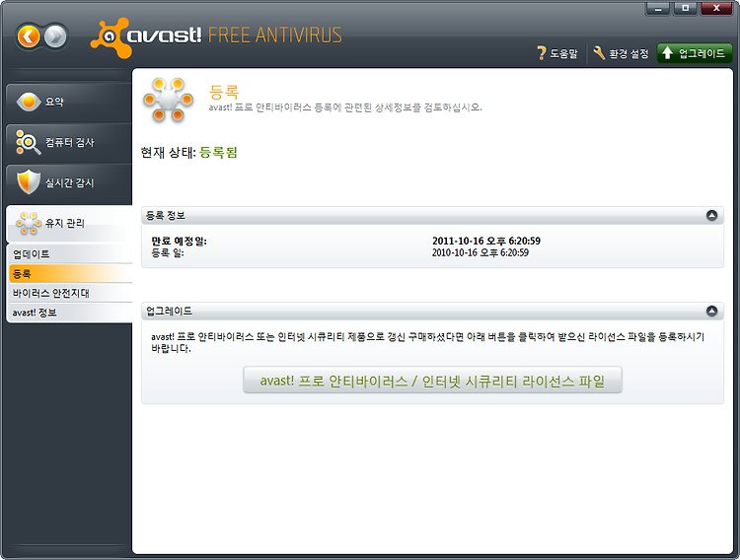Viewport: 740px width, 560px height.
Task: Collapse the 업그레이드 panel
Action: pos(711,311)
